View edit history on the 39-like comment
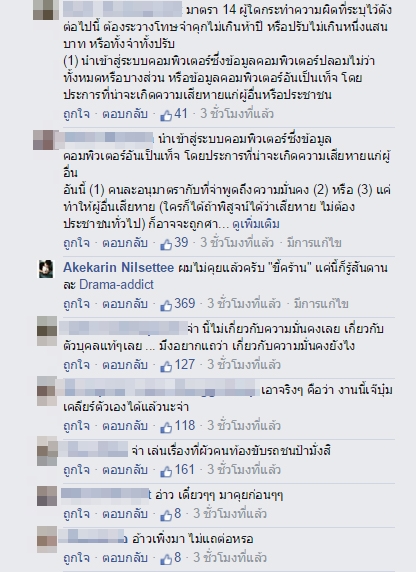416x572 pixels. click(x=314, y=243)
